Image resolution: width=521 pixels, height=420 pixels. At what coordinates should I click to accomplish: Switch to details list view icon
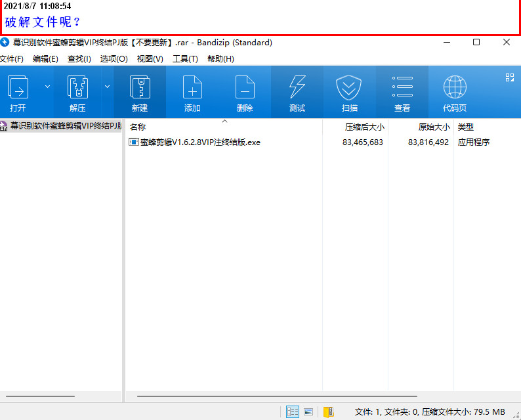[293, 412]
